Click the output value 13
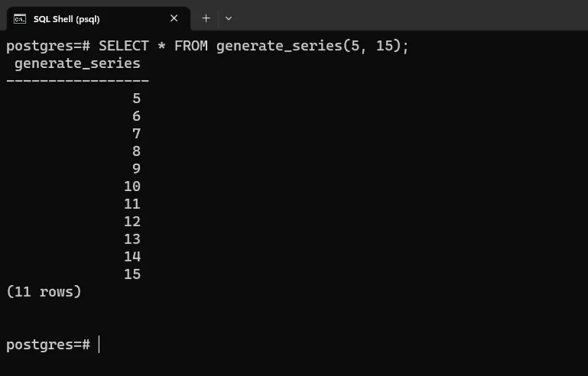588x376 pixels. (x=132, y=239)
